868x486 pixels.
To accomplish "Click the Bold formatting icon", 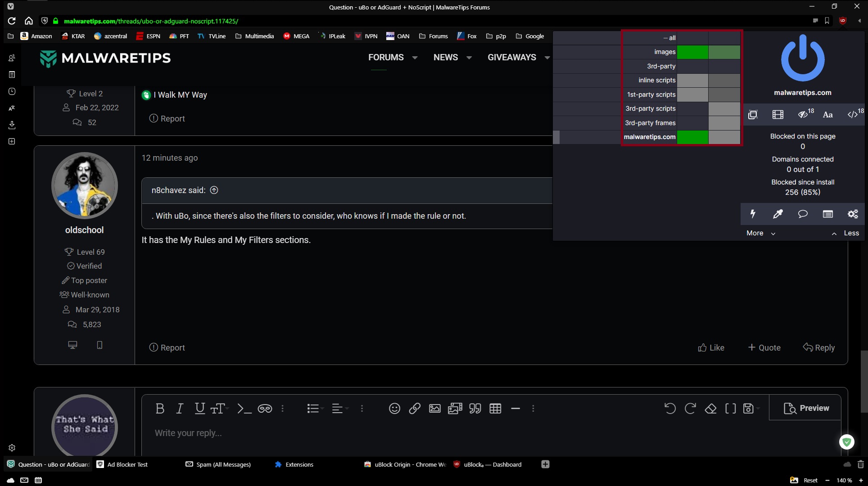I will 159,409.
